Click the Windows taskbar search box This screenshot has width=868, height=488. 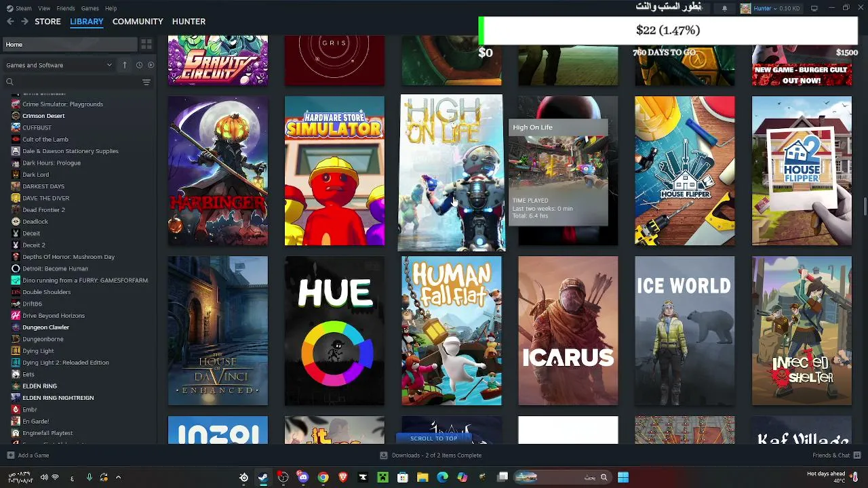(x=564, y=477)
